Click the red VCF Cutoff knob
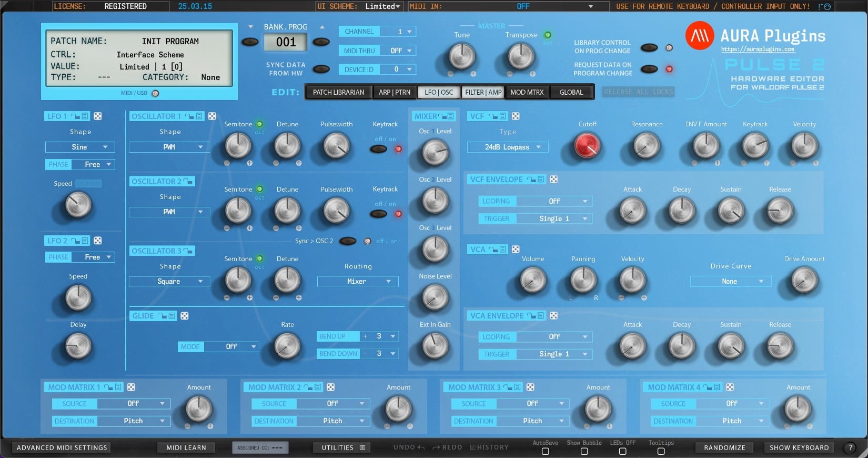The width and height of the screenshot is (868, 458). 587,146
